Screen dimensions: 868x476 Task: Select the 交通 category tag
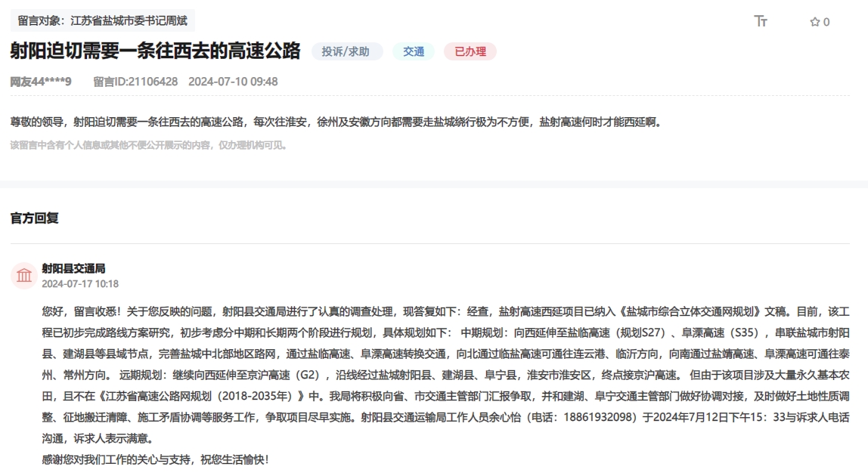pos(413,51)
